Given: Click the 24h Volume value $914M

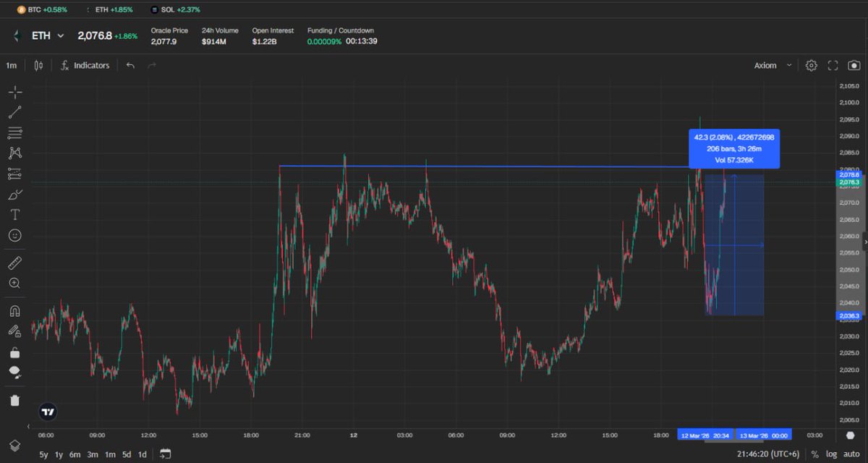Looking at the screenshot, I should (214, 41).
